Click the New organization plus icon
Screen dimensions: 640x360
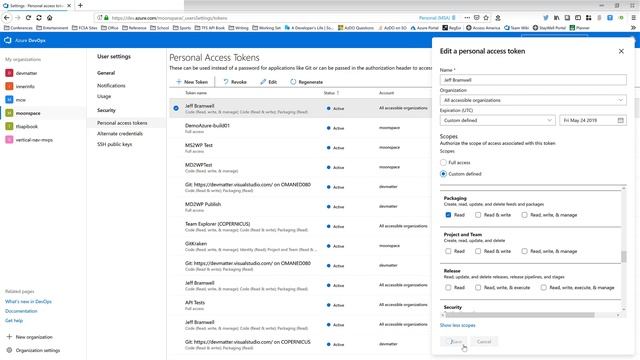(x=9, y=337)
